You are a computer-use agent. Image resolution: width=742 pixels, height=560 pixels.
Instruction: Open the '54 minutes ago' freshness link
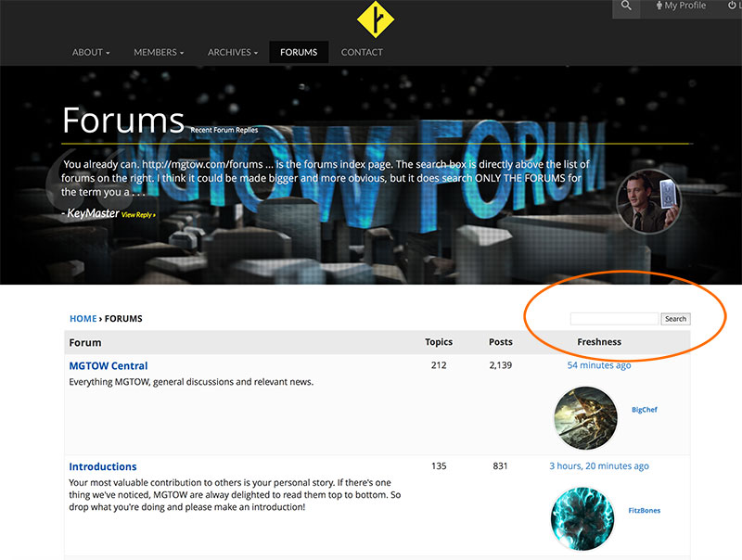pos(599,365)
